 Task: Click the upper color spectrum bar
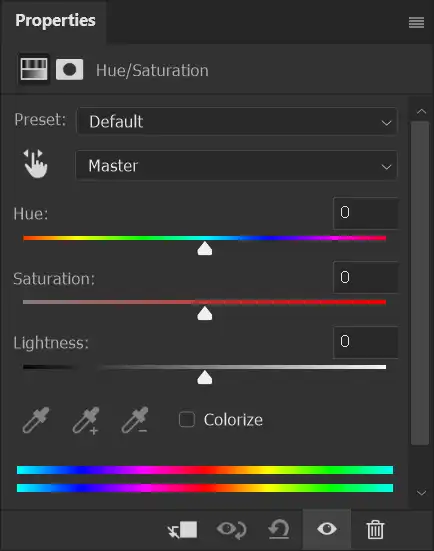(x=205, y=470)
